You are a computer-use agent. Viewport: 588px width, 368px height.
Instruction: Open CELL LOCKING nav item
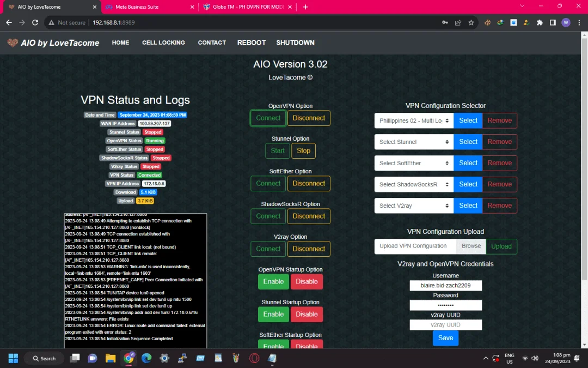(x=163, y=43)
